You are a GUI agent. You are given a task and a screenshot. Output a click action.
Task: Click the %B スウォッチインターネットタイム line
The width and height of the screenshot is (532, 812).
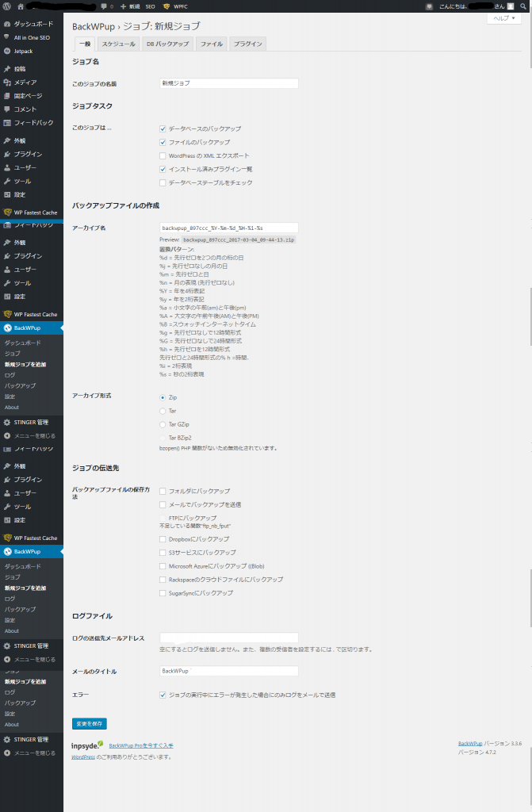pos(207,324)
